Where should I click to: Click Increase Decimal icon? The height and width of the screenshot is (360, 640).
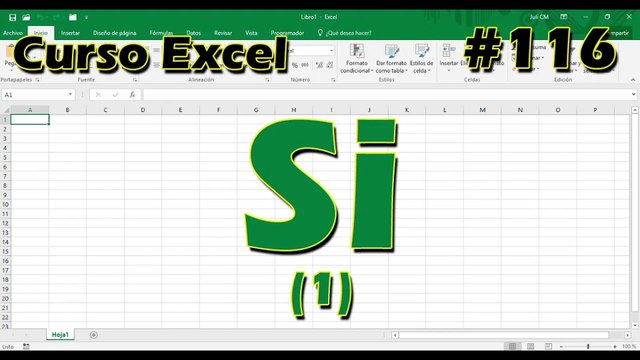(x=319, y=65)
